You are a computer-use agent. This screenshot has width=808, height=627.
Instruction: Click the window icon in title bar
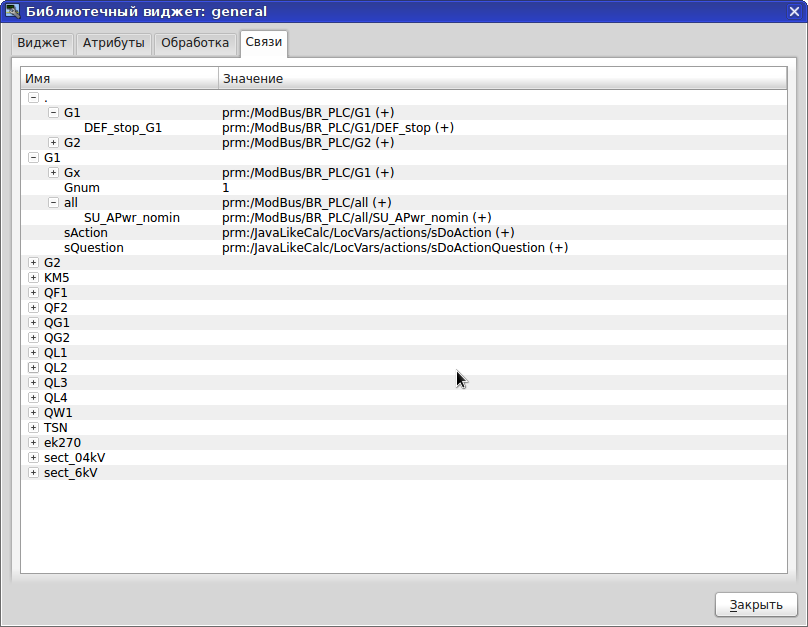click(x=11, y=11)
